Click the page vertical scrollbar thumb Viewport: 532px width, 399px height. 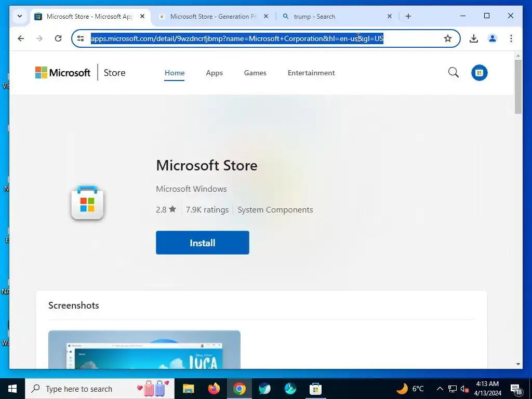click(518, 87)
